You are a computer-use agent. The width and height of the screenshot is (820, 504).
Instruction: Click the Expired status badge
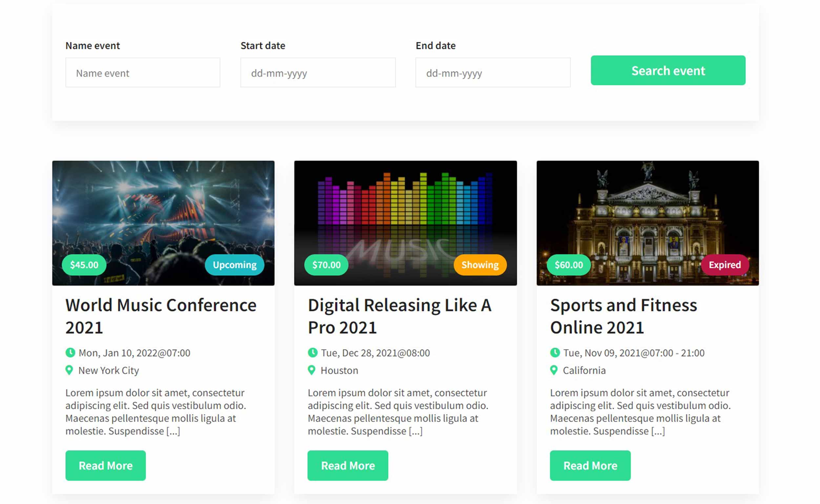tap(725, 265)
